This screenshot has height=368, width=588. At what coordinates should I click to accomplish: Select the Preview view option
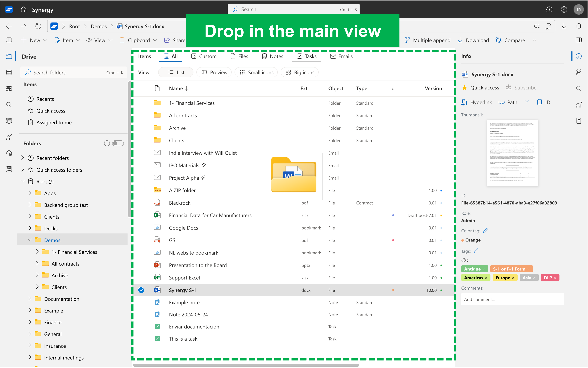click(214, 73)
